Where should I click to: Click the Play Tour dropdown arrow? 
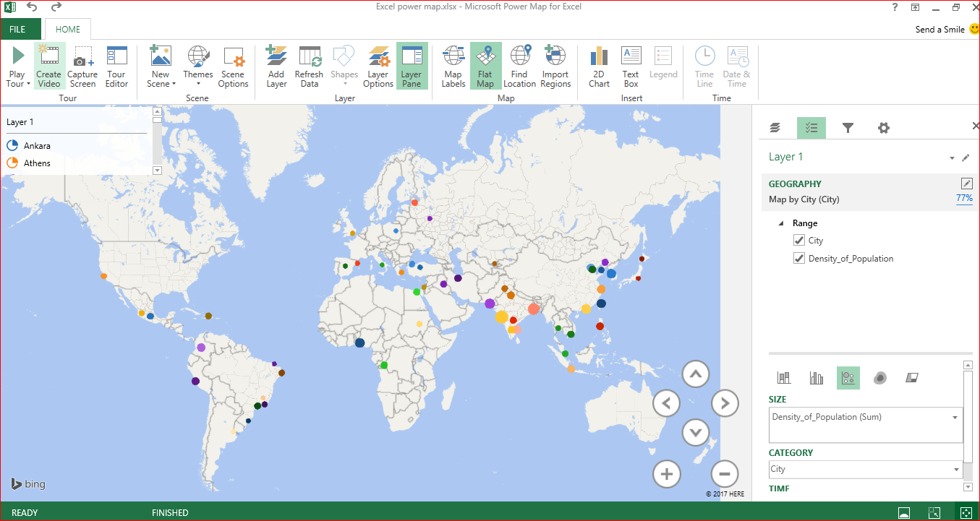pyautogui.click(x=29, y=84)
